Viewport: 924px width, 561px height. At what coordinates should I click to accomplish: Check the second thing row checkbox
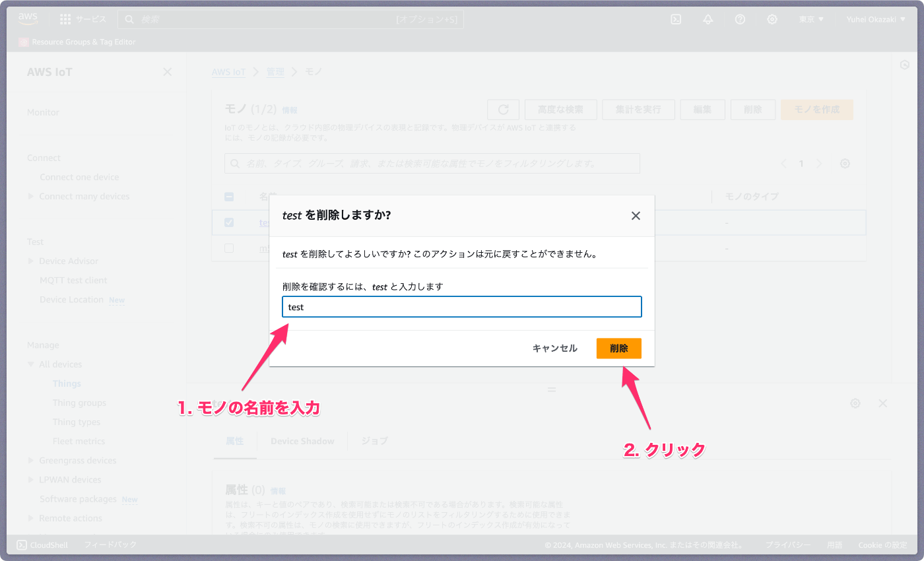[x=229, y=248]
